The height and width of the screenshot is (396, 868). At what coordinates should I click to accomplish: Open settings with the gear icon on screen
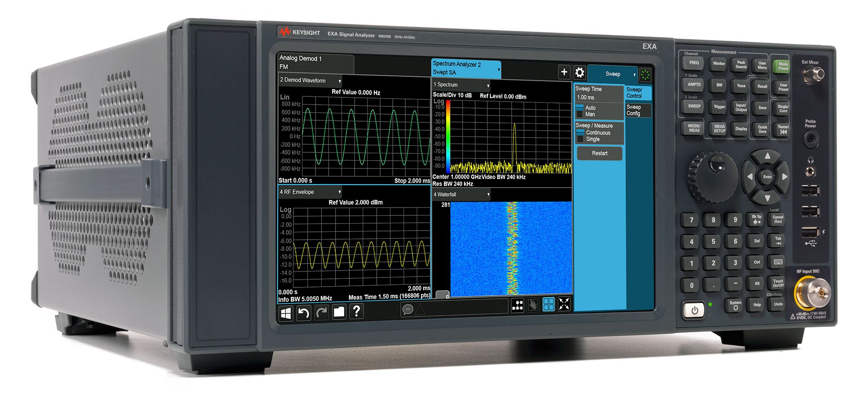[579, 73]
